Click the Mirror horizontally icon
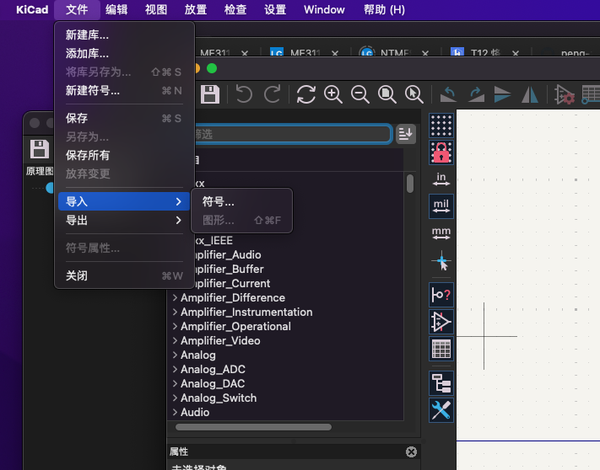This screenshot has width=600, height=470. (x=530, y=94)
